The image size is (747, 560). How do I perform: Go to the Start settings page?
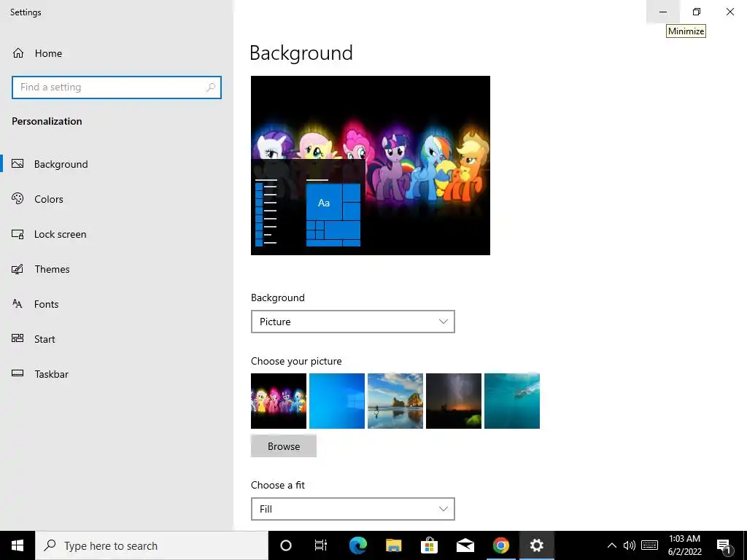click(44, 339)
